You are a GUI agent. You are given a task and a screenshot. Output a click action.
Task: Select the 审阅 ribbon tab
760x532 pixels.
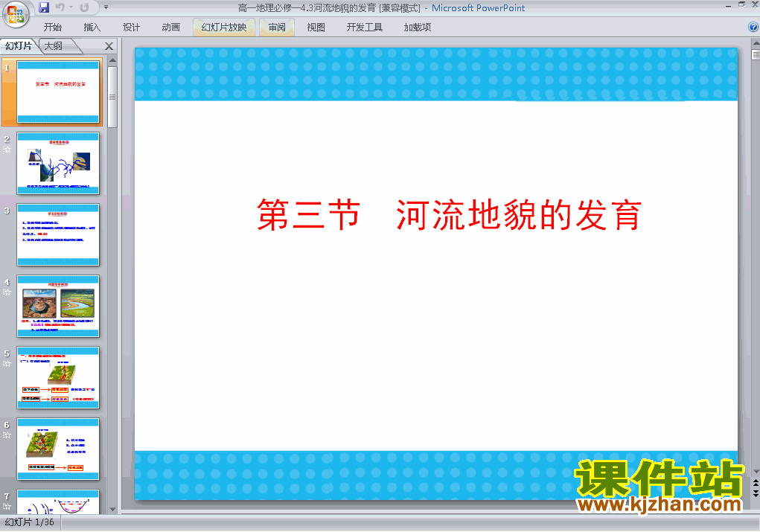point(277,27)
